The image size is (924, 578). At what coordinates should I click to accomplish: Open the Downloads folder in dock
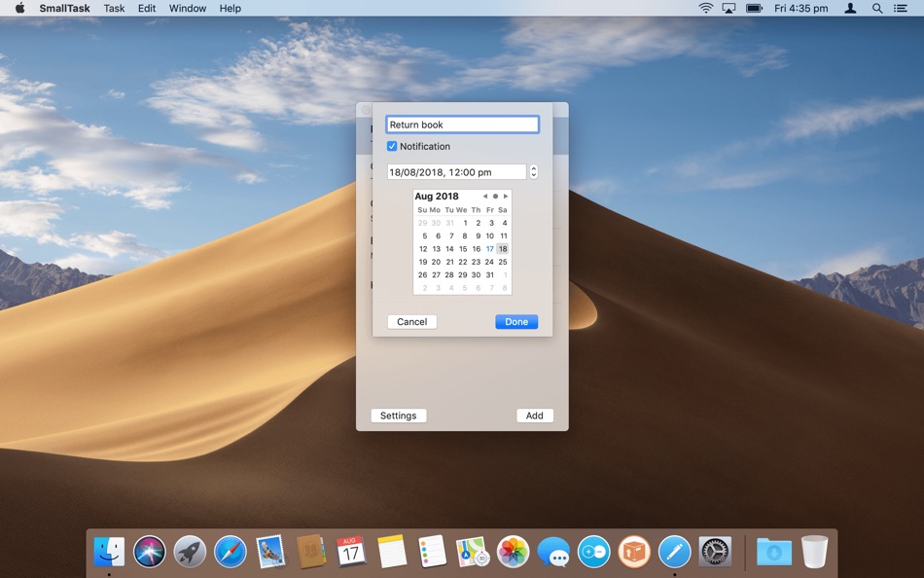pos(774,552)
